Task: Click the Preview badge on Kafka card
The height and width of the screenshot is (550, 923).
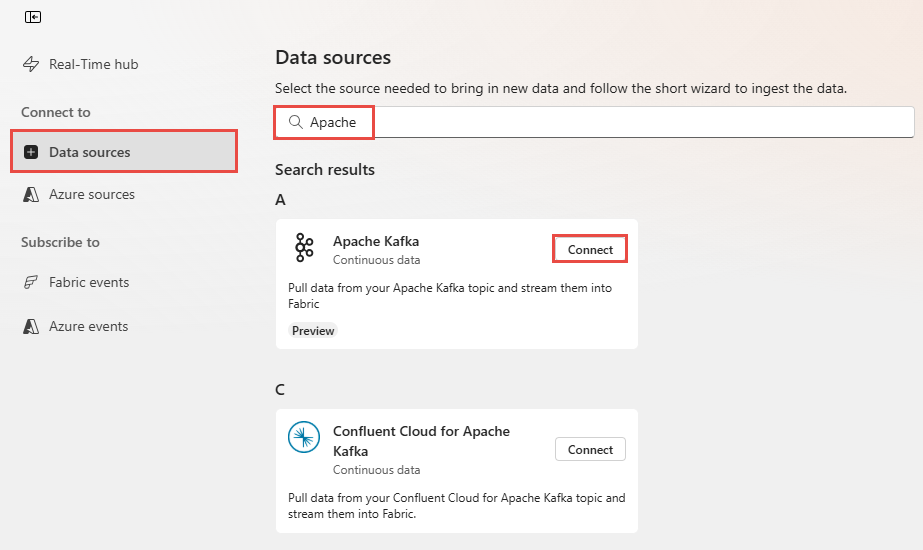Action: (x=313, y=330)
